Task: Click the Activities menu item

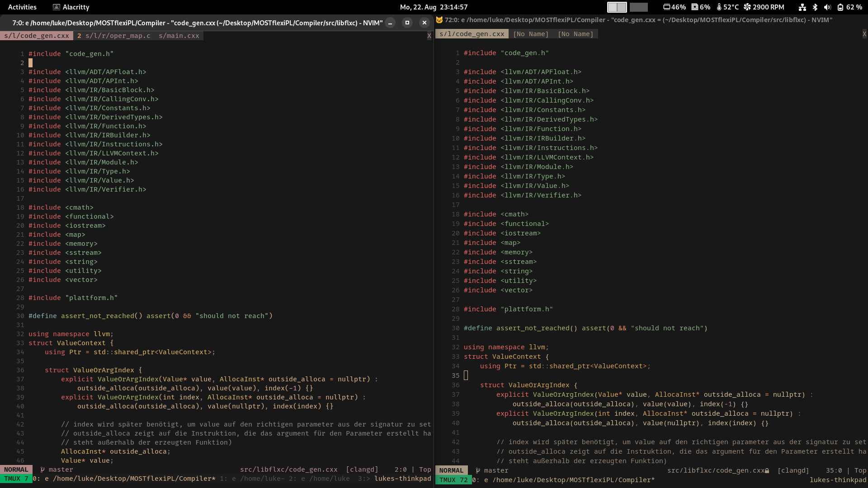Action: pyautogui.click(x=22, y=7)
